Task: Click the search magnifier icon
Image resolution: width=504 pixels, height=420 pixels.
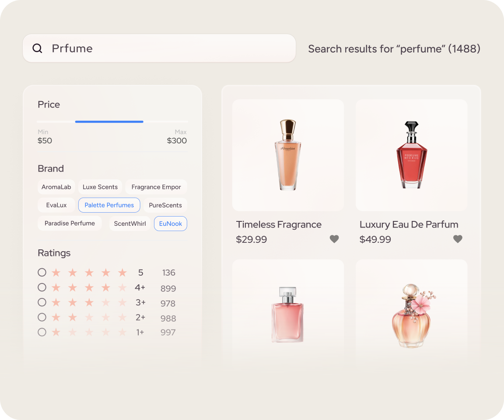Action: [x=38, y=49]
